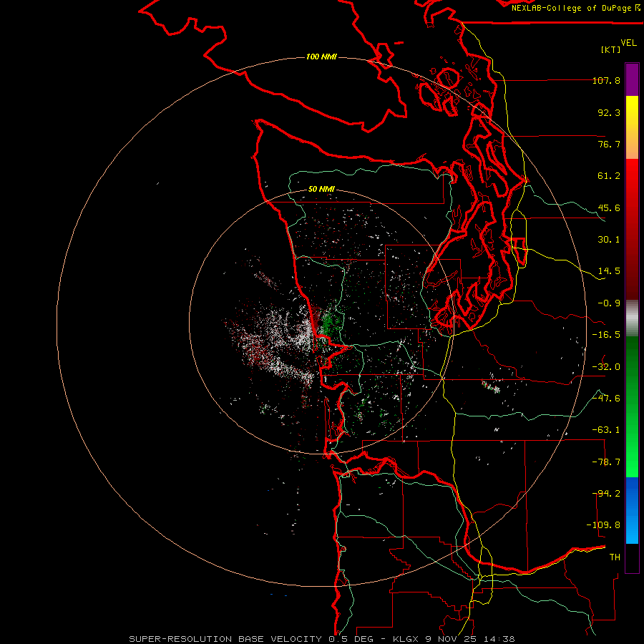Screen dimensions: 644x644
Task: Click the -47.6 legend value
Action: point(606,399)
